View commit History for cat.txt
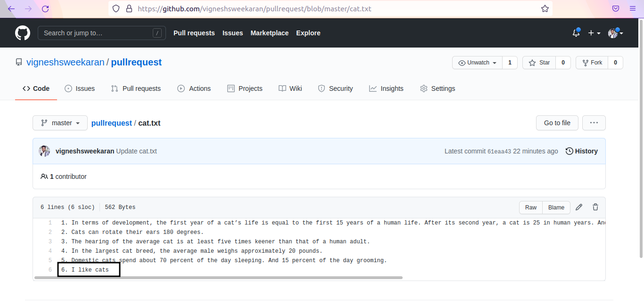Screen dimensions: 644x305 click(582, 151)
